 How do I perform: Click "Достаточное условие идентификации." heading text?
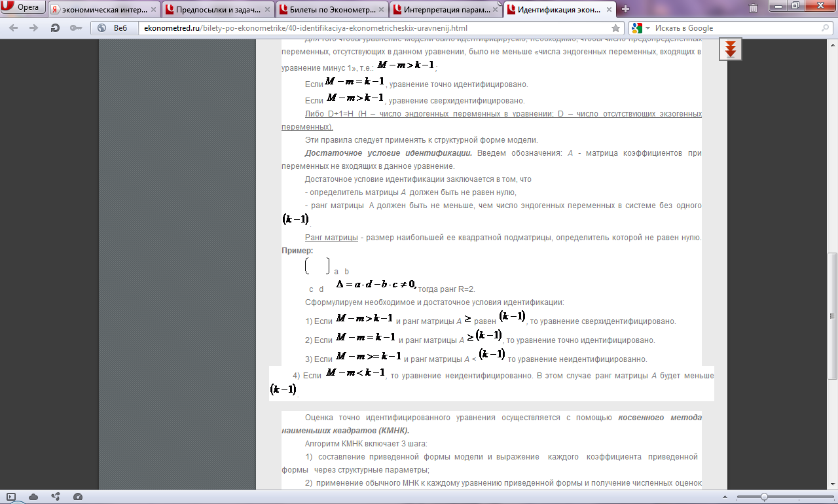(389, 153)
